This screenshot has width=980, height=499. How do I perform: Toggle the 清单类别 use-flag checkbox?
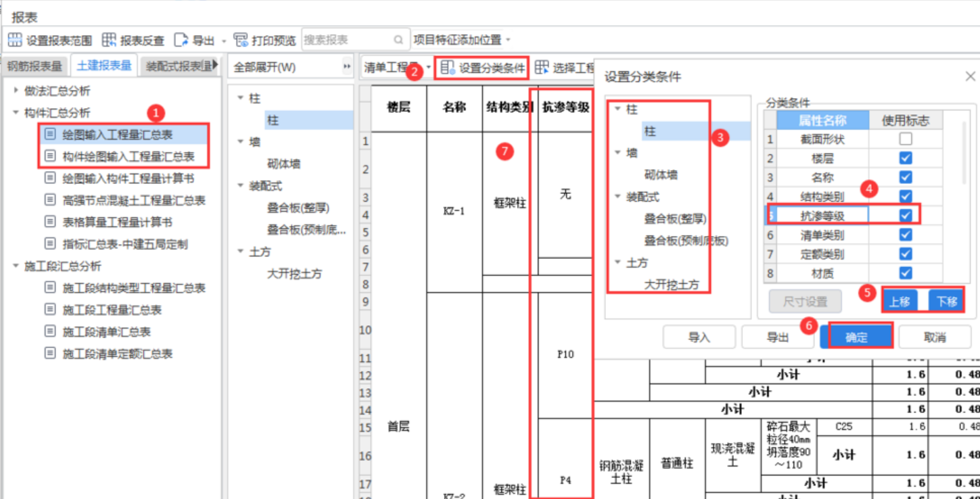[906, 235]
